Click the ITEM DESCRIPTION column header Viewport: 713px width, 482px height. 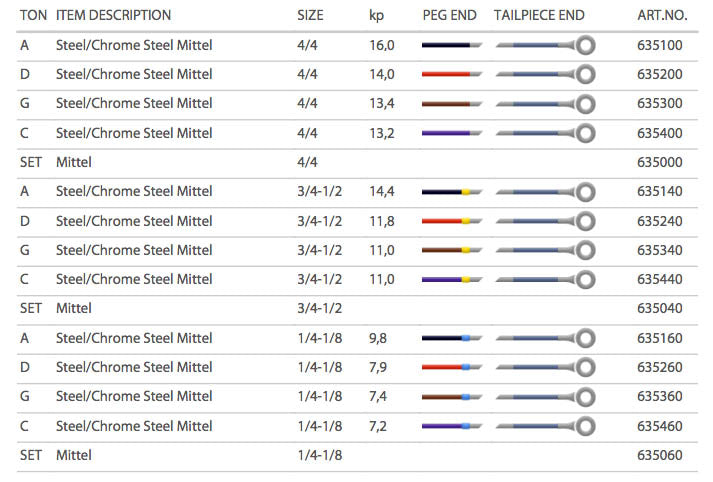click(113, 16)
